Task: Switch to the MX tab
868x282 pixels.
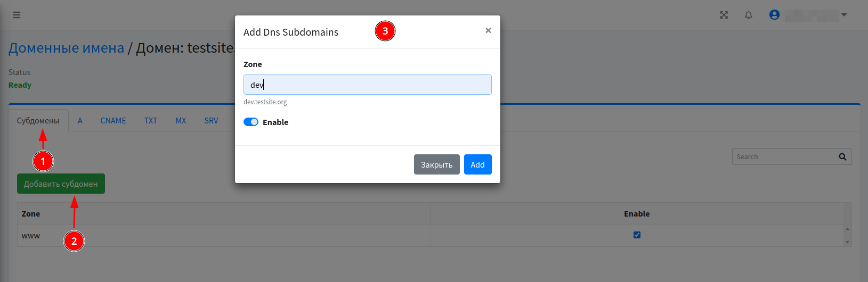Action: 181,121
